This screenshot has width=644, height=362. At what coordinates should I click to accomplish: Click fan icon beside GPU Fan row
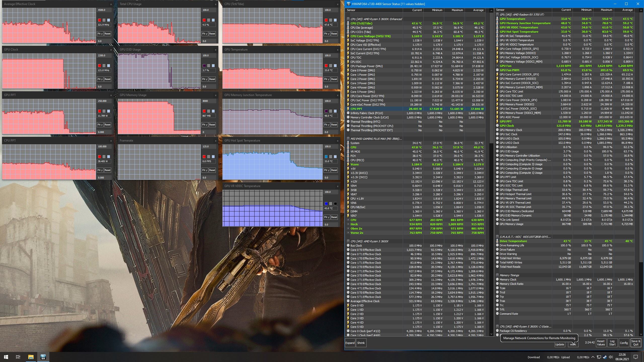pyautogui.click(x=497, y=66)
